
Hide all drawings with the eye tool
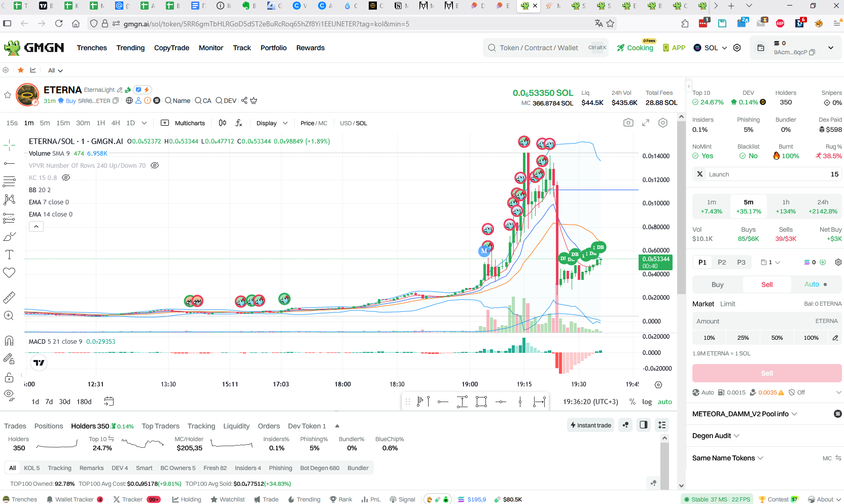coord(9,395)
